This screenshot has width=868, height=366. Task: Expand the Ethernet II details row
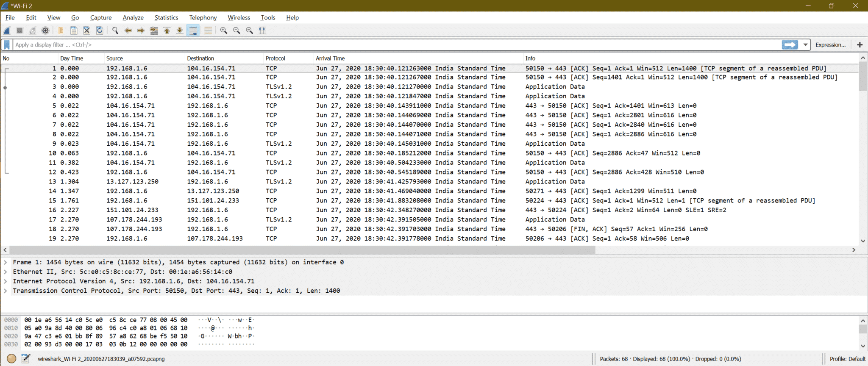tap(6, 272)
